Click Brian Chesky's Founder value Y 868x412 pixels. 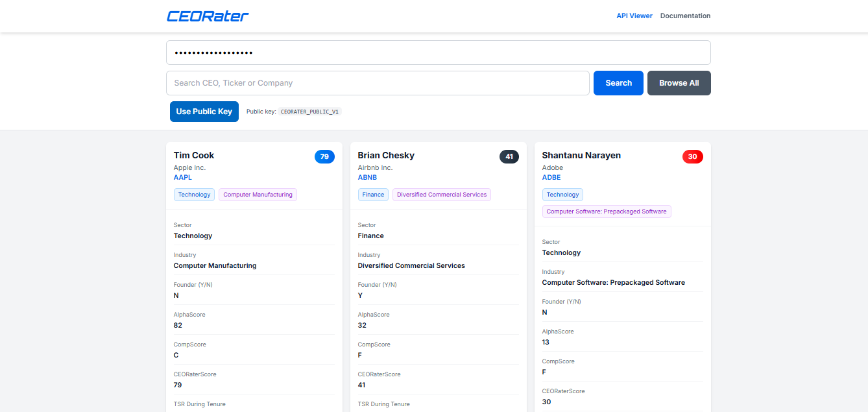coord(360,295)
